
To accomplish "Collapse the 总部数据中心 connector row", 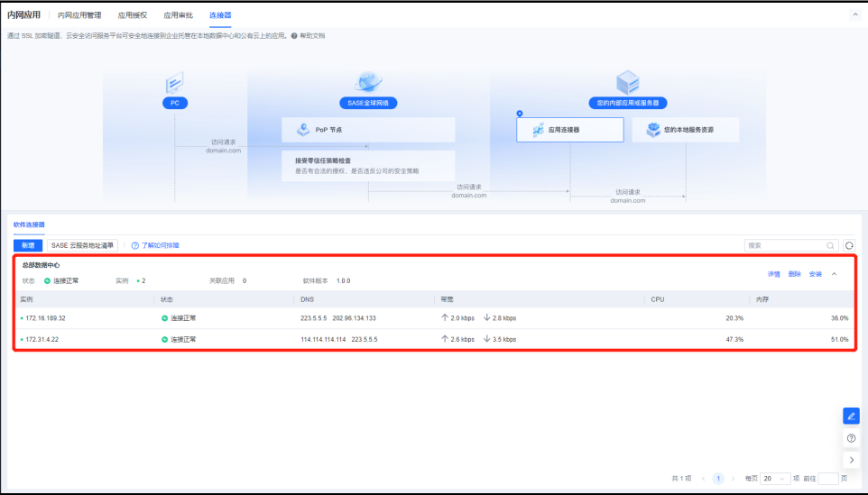I will click(x=834, y=274).
